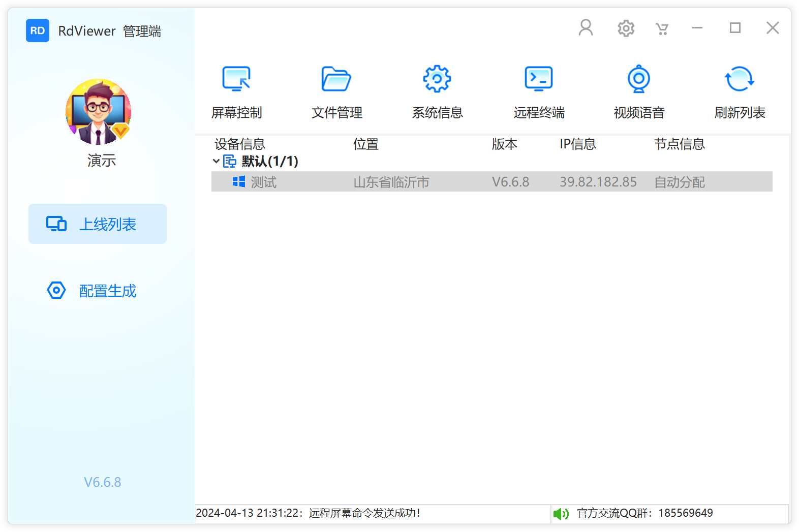799x532 pixels.
Task: Click the IP 39.82.182.85 cell
Action: (x=598, y=182)
